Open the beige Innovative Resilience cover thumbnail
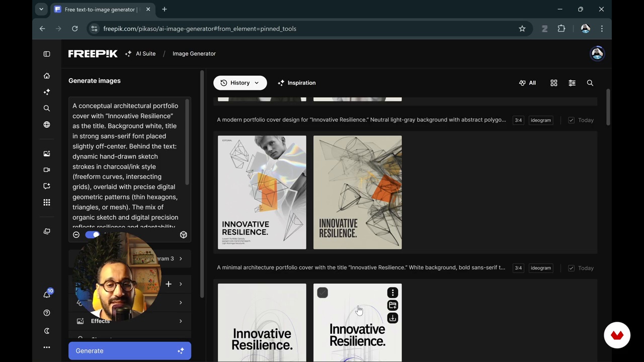 [x=357, y=192]
